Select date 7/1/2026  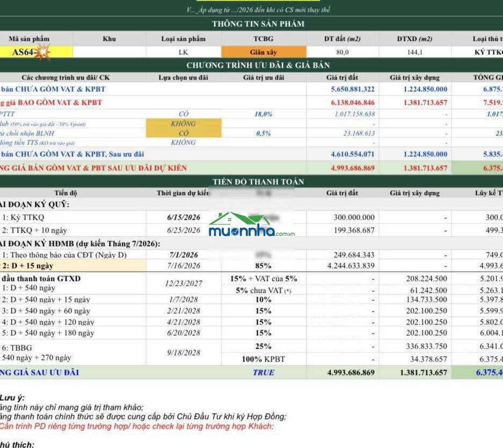pyautogui.click(x=184, y=255)
